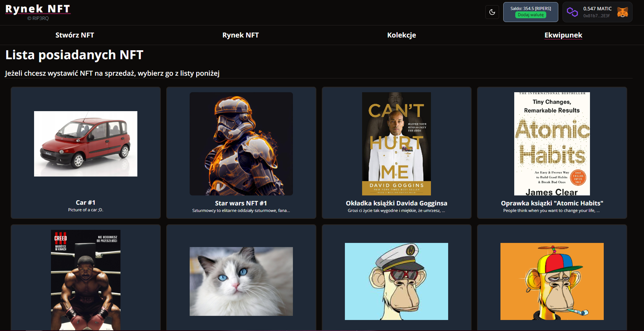The width and height of the screenshot is (644, 331).
Task: Toggle dark mode with the moon icon
Action: pyautogui.click(x=492, y=12)
